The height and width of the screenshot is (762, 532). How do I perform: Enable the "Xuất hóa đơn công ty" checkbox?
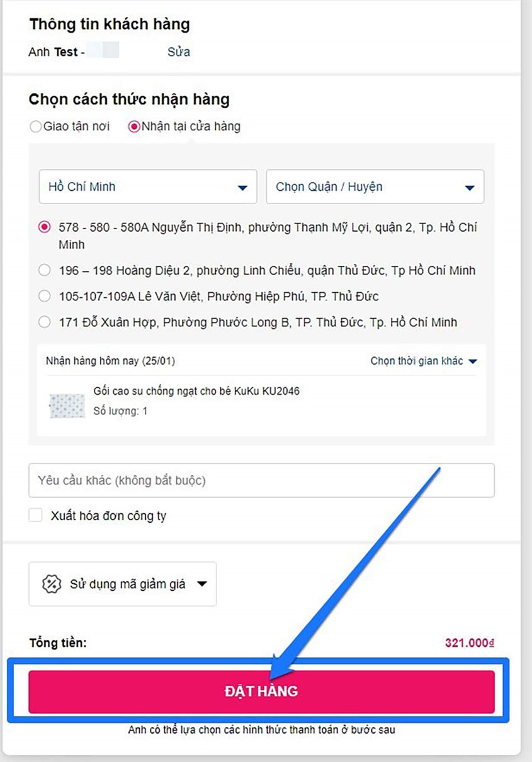click(35, 515)
